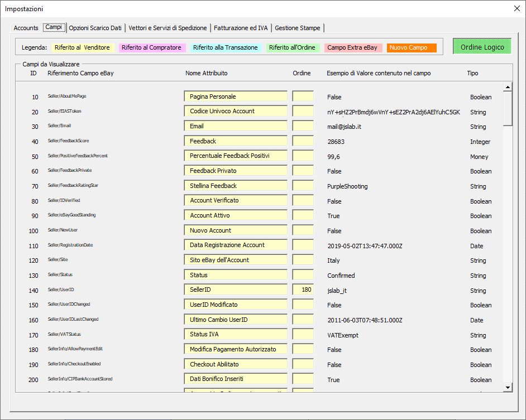This screenshot has width=526, height=420.
Task: Click the Ultimo Cambio UserID field
Action: pos(236,320)
